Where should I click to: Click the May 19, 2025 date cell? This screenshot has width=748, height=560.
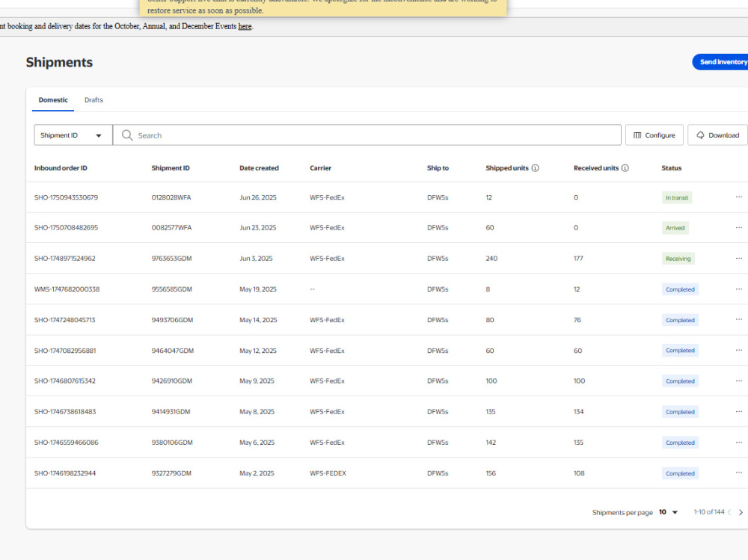(x=257, y=289)
